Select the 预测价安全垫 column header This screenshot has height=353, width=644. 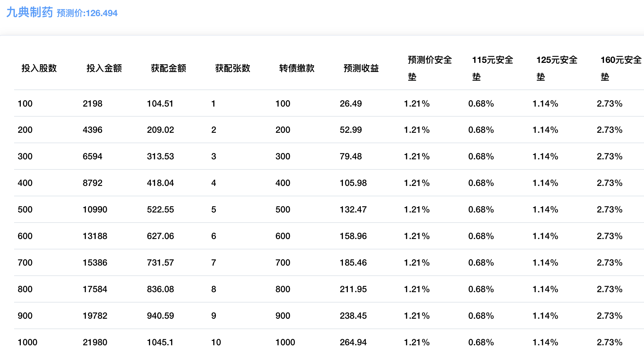(x=429, y=68)
